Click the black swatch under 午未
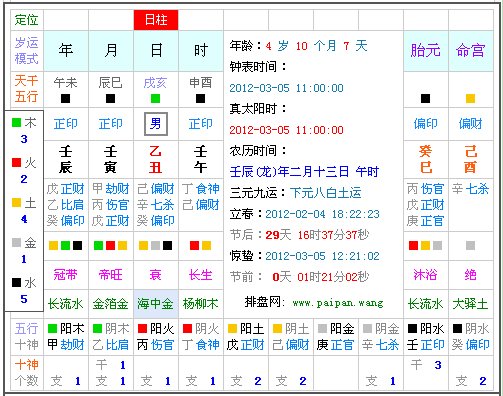503x396 pixels. [66, 98]
